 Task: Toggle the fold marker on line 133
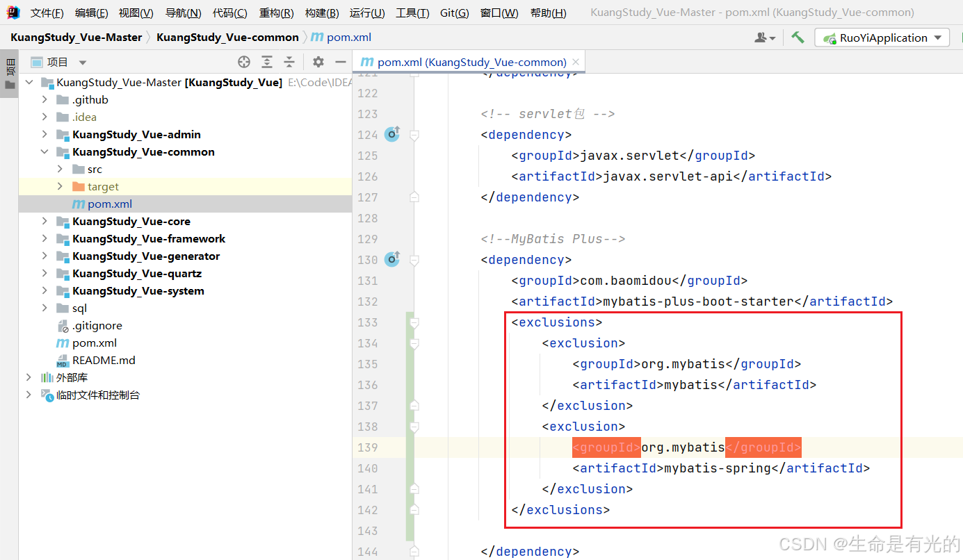pyautogui.click(x=414, y=322)
